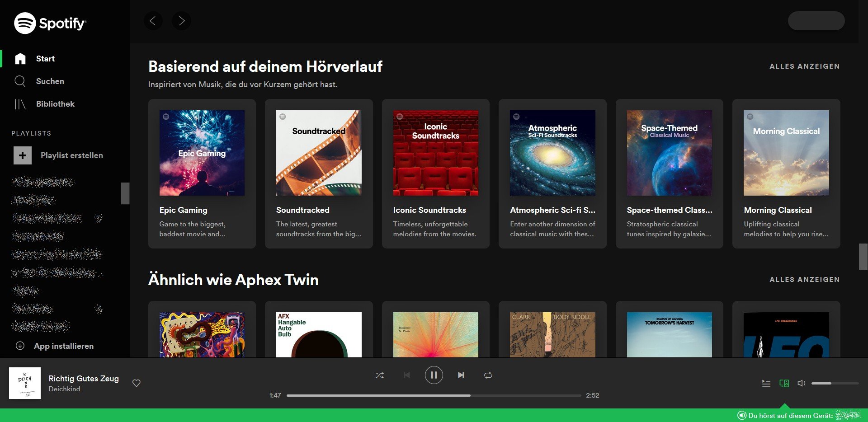Viewport: 868px width, 422px height.
Task: Open the Iconic Soundtracks playlist cover
Action: 436,153
